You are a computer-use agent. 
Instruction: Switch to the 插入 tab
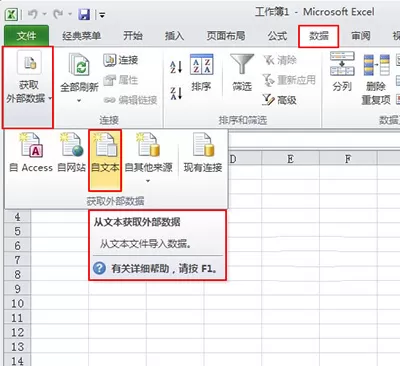coord(174,36)
